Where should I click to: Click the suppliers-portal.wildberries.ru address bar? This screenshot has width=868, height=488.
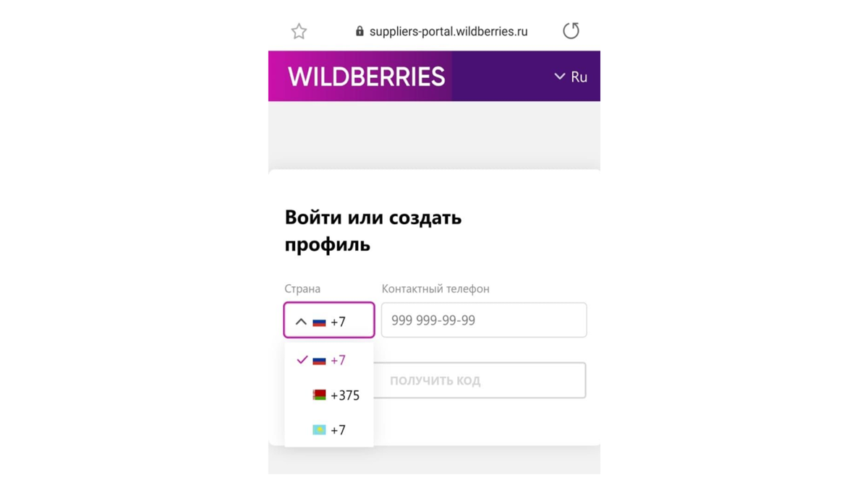pyautogui.click(x=448, y=31)
